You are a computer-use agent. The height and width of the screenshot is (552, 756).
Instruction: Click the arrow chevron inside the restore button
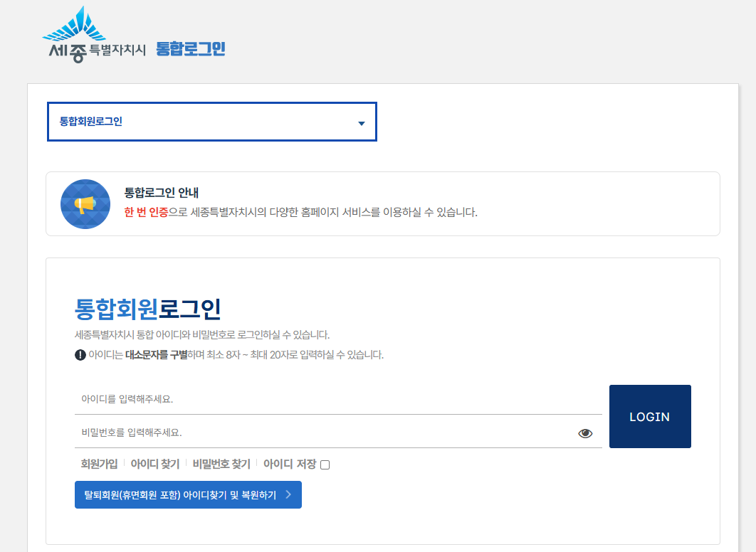click(x=288, y=494)
